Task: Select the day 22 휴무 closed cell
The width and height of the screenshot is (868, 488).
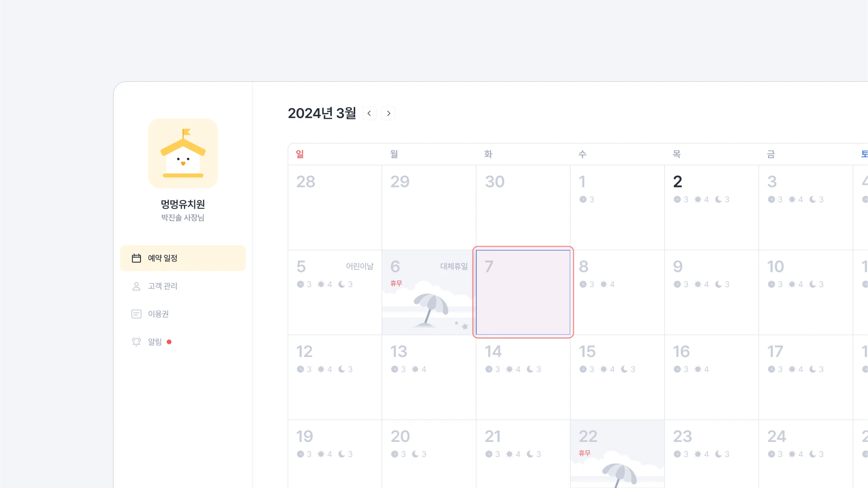Action: coord(617,454)
